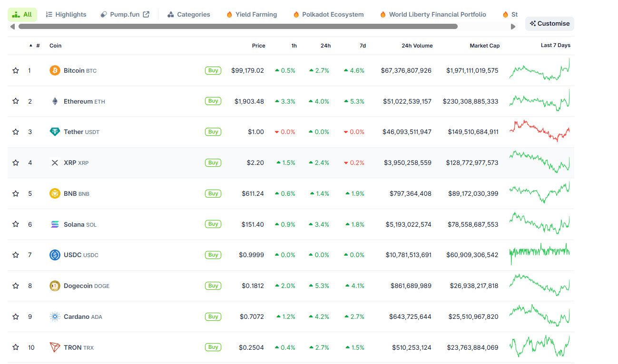Open the Categories tab
The width and height of the screenshot is (618, 364).
click(x=188, y=14)
